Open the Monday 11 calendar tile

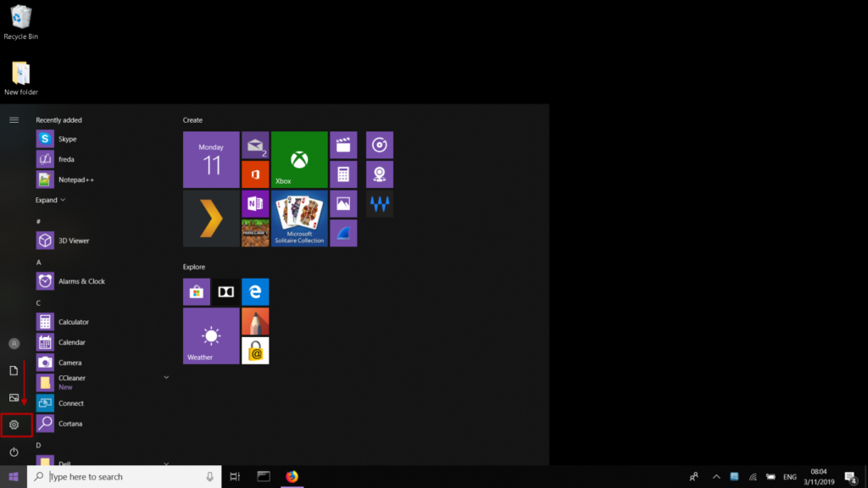coord(211,160)
